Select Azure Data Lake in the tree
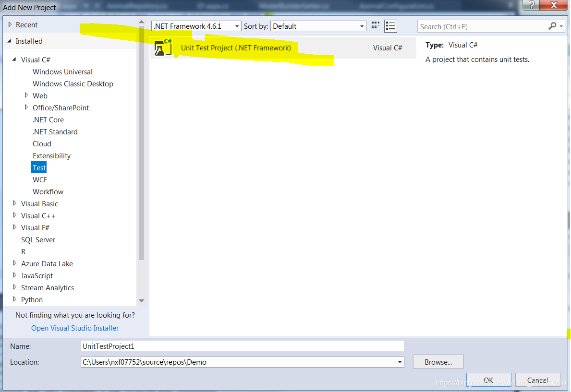The height and width of the screenshot is (392, 571). click(47, 264)
